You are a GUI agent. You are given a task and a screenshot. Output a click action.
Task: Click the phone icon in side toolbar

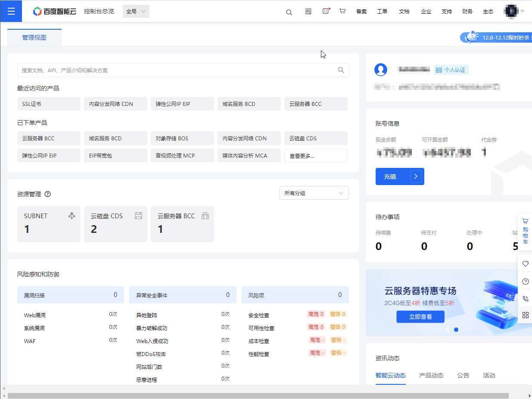point(526,298)
